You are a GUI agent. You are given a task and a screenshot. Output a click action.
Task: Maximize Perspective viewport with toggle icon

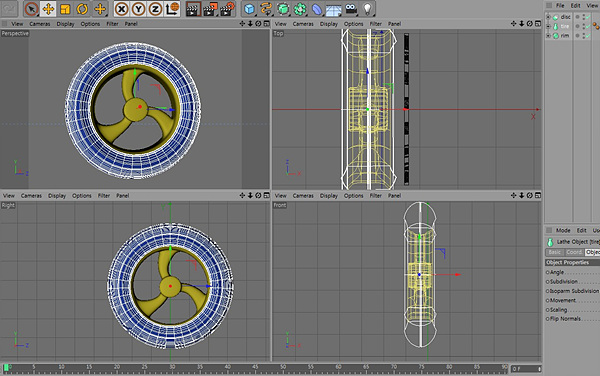click(x=267, y=24)
